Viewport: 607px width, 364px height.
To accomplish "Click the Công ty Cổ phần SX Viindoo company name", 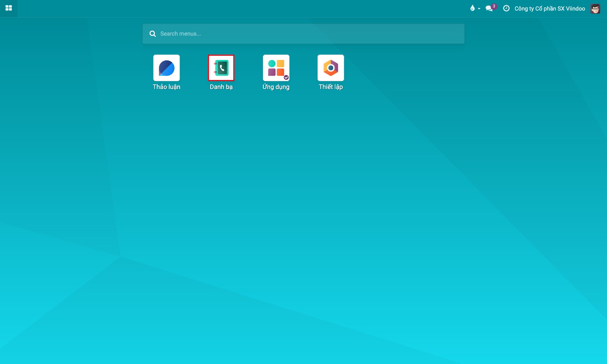I will [550, 9].
